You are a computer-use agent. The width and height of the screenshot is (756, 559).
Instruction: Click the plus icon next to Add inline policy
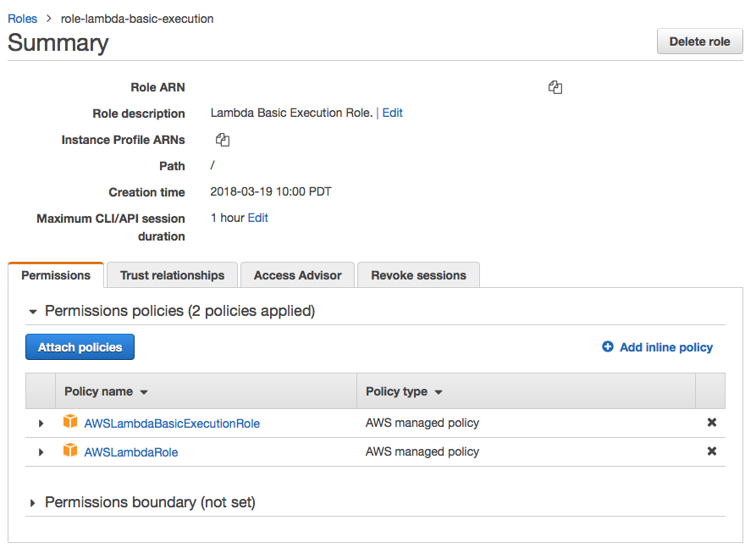click(608, 347)
